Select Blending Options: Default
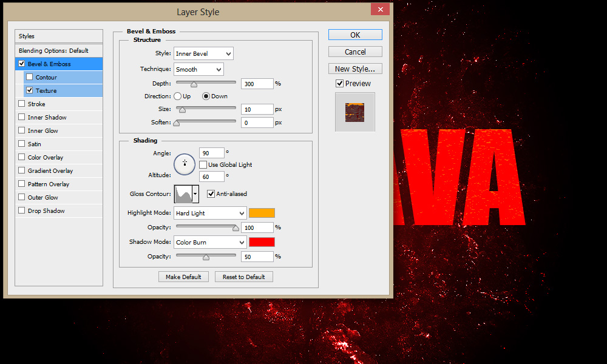 59,51
